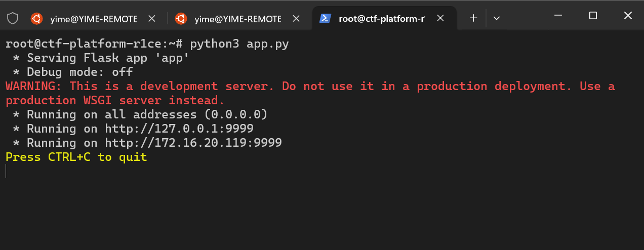The height and width of the screenshot is (250, 644).
Task: Close the root@ctf-platform tab
Action: 440,19
